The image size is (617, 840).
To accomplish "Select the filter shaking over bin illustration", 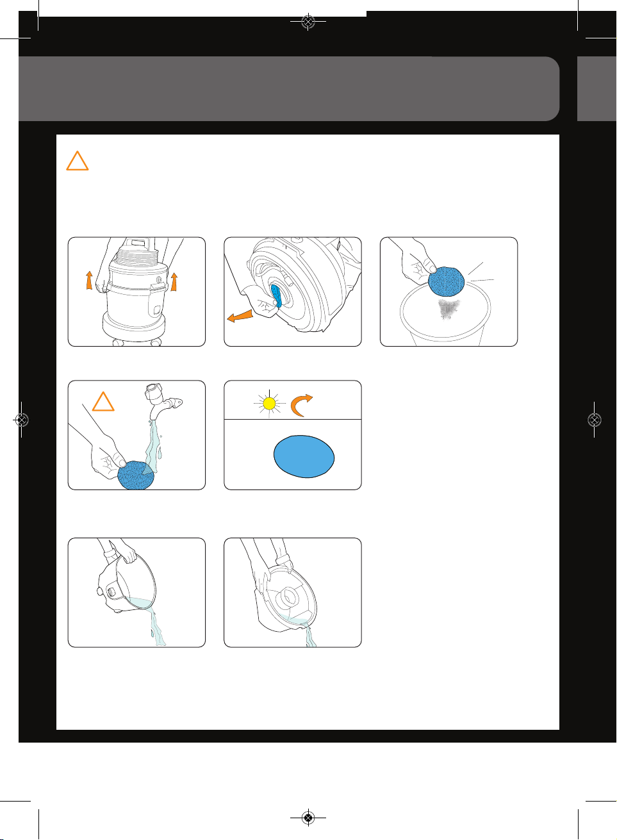I will (449, 292).
